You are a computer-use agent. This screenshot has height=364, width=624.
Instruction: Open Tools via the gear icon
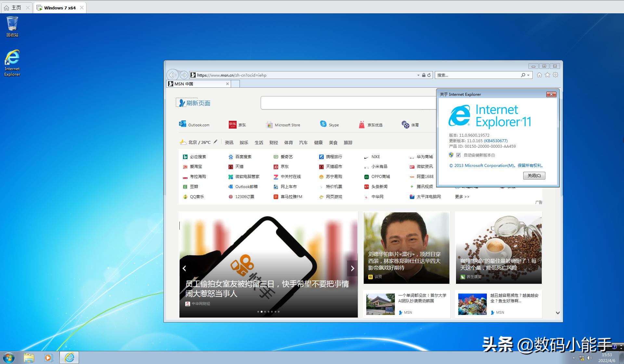pyautogui.click(x=555, y=75)
